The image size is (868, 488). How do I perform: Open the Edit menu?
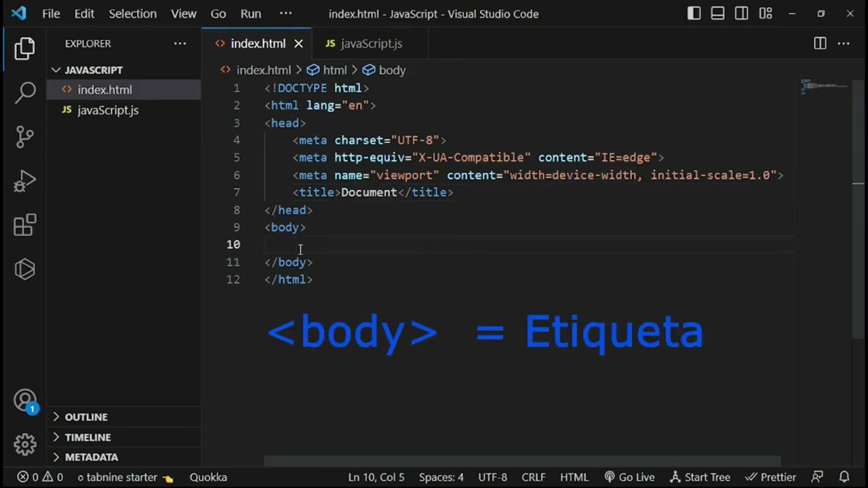point(84,14)
